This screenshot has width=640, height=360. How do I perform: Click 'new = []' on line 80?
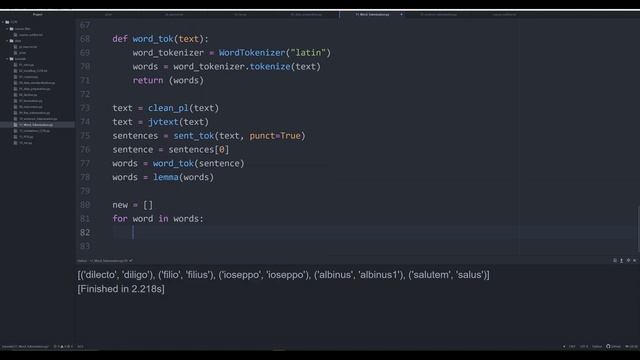point(132,205)
